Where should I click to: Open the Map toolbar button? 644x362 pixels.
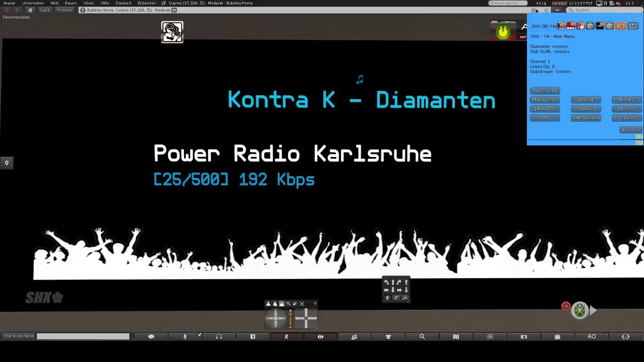pyautogui.click(x=456, y=337)
